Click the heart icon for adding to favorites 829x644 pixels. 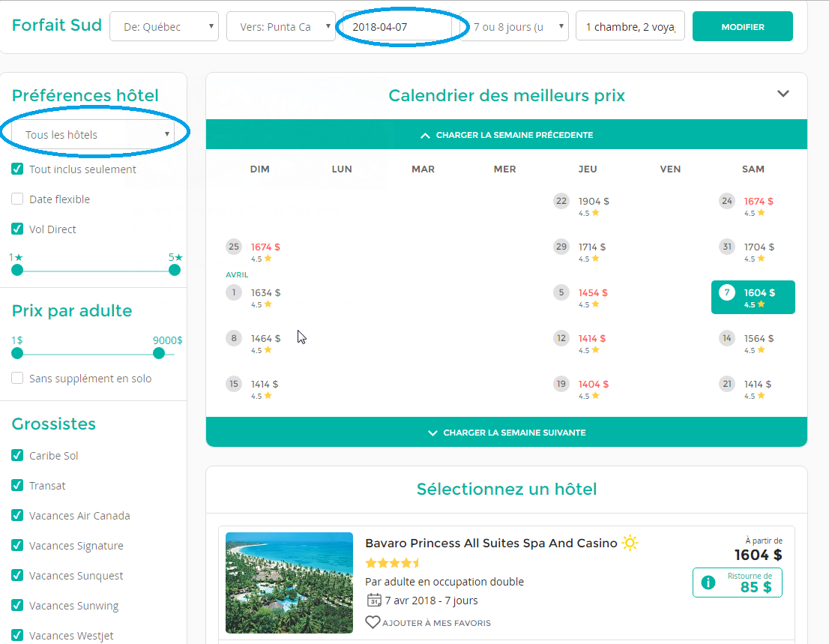[x=373, y=622]
